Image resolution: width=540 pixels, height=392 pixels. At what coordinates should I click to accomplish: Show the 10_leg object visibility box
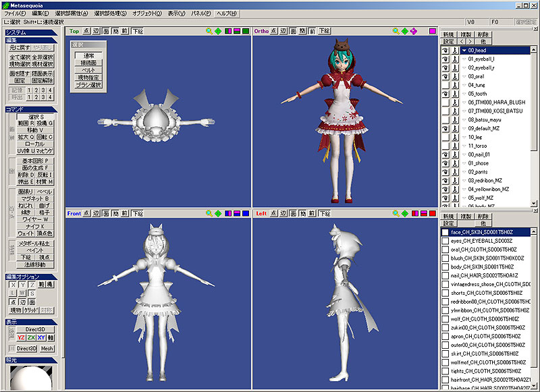click(446, 137)
